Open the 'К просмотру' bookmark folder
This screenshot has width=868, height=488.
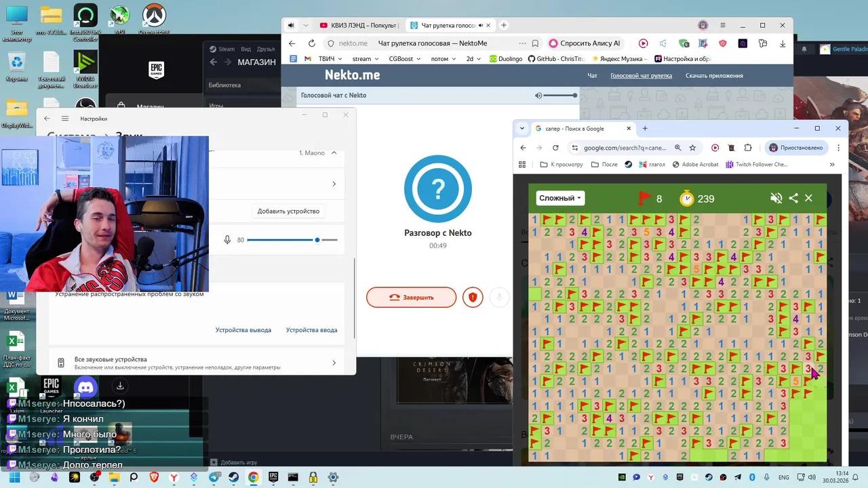pyautogui.click(x=561, y=164)
